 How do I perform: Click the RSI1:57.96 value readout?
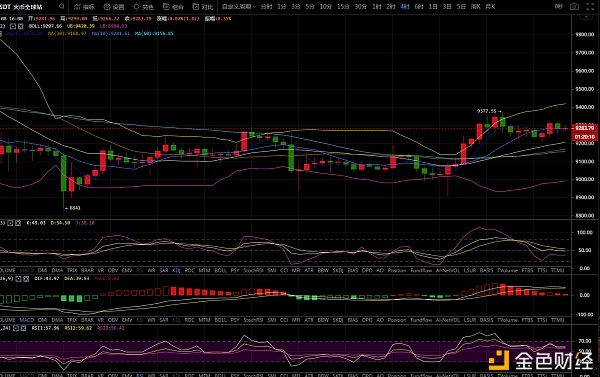(x=46, y=328)
